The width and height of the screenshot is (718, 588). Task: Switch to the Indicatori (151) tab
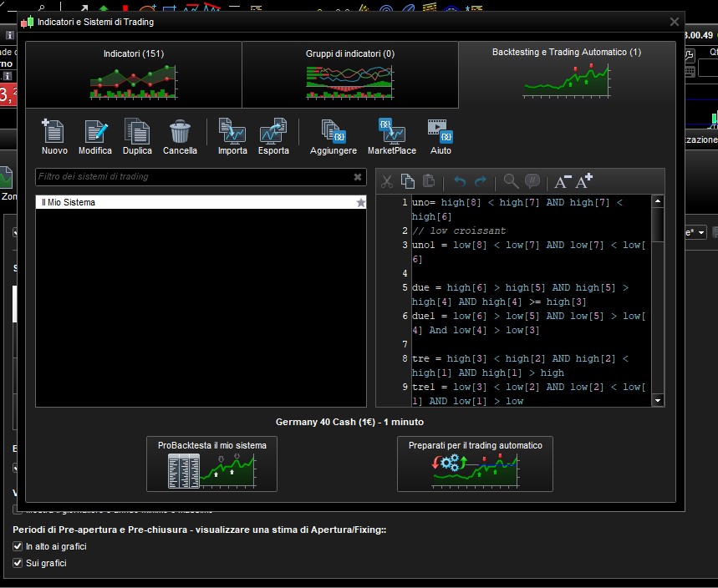click(x=134, y=74)
